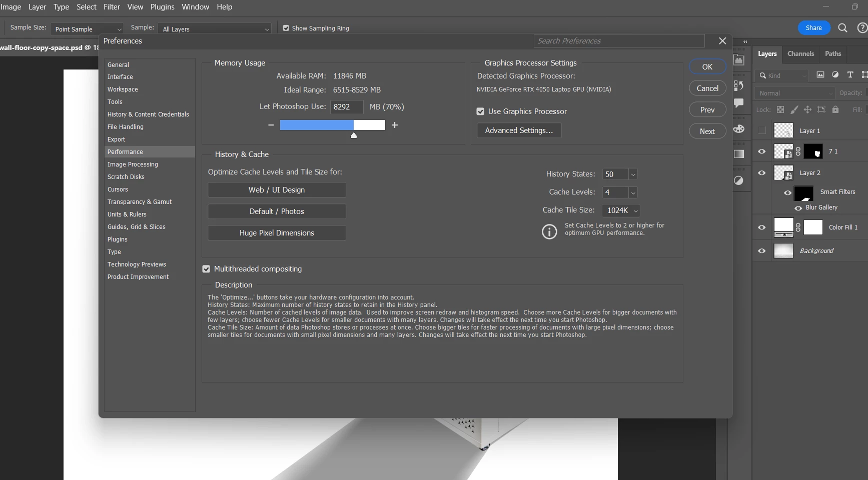Click the plus icon of memory slider
This screenshot has height=480, width=868.
click(x=395, y=125)
